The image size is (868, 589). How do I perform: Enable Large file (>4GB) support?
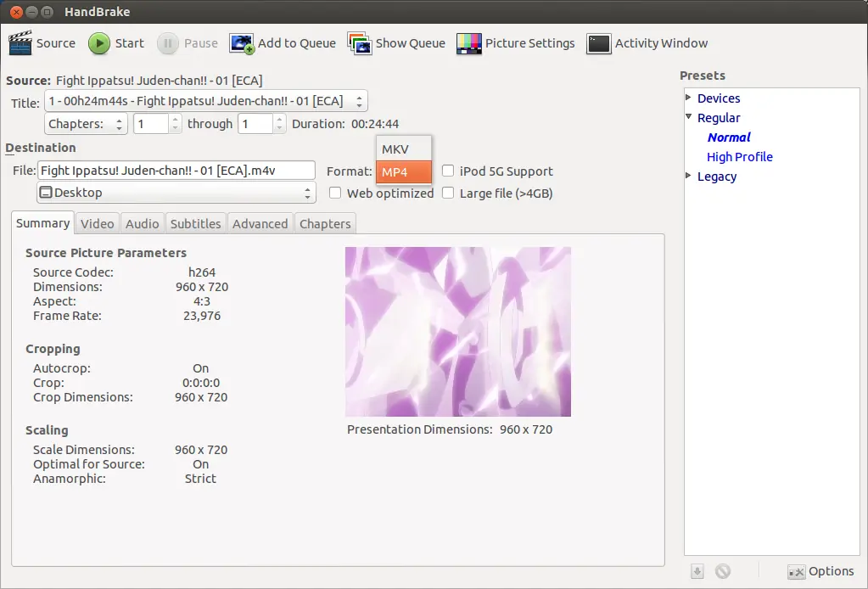tap(447, 193)
